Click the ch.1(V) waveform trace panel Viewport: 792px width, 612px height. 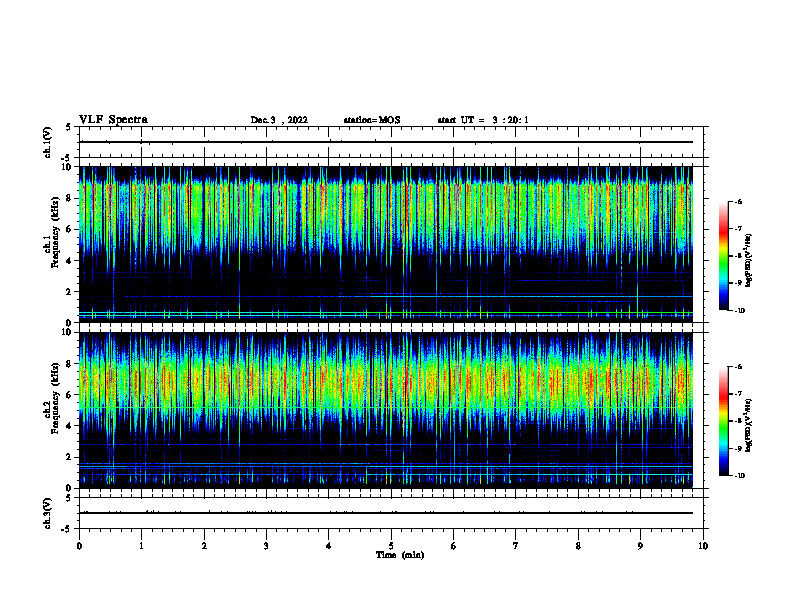point(391,142)
